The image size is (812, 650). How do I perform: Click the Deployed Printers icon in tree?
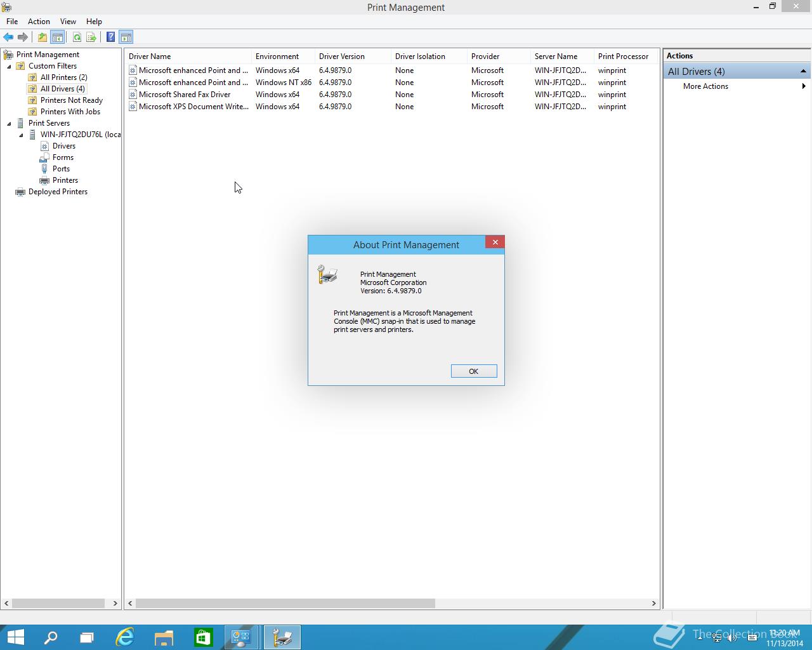20,192
